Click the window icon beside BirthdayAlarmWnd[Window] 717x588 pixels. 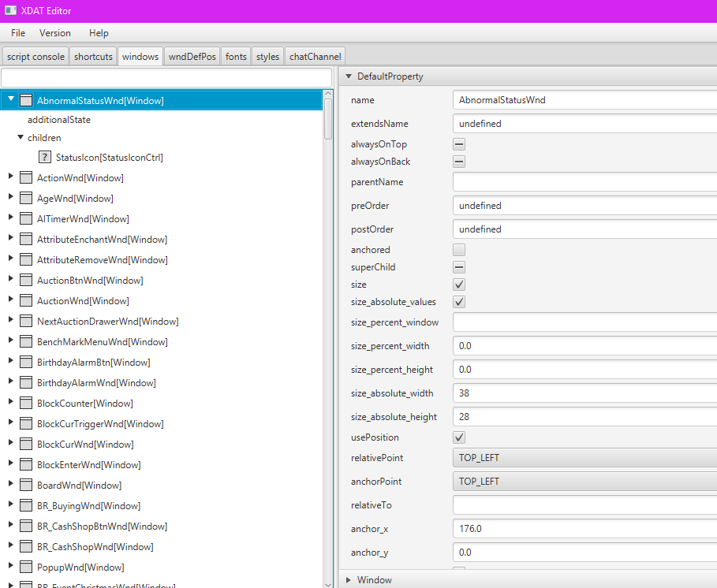click(x=26, y=382)
